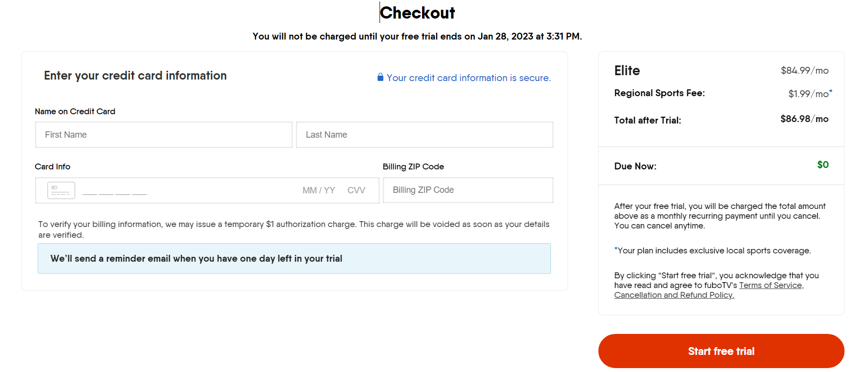Click the $1 authorization charge notice

pos(294,229)
